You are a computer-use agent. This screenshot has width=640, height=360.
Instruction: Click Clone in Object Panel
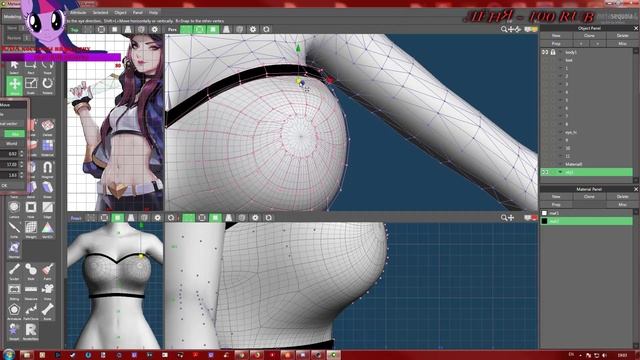[589, 36]
